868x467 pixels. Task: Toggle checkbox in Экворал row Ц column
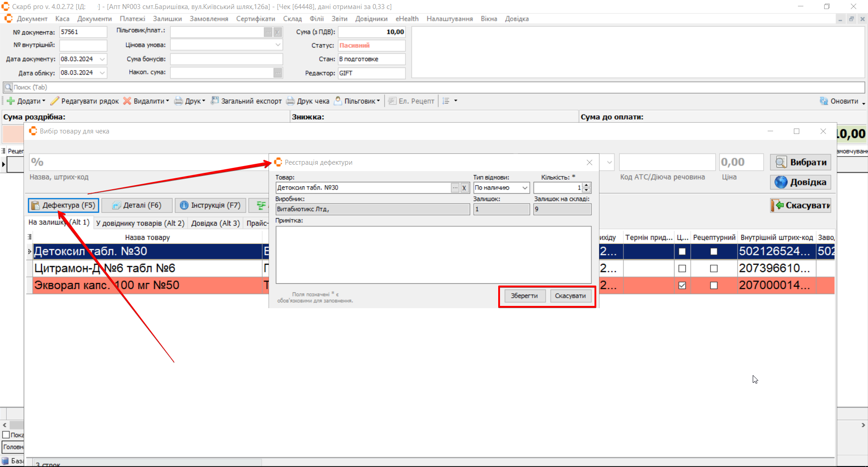(x=682, y=286)
